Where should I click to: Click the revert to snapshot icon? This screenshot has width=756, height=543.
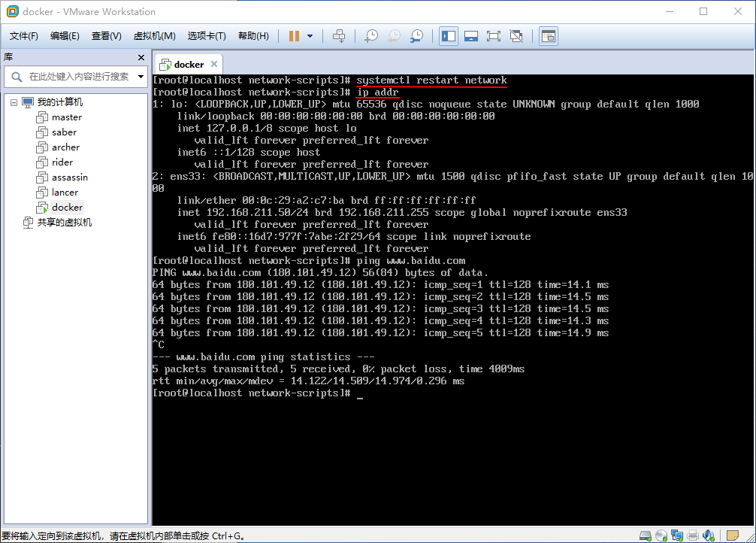(x=394, y=35)
